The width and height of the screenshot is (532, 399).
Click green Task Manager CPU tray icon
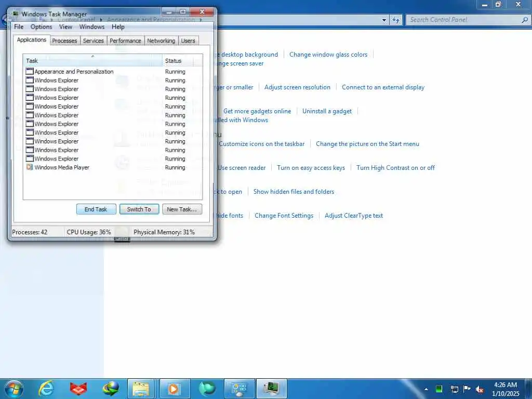point(438,389)
